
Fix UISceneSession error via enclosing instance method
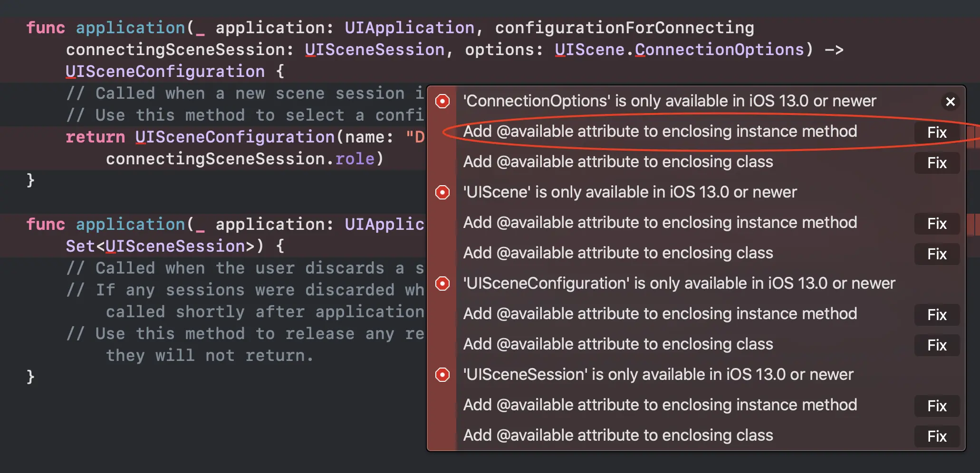[x=936, y=406]
